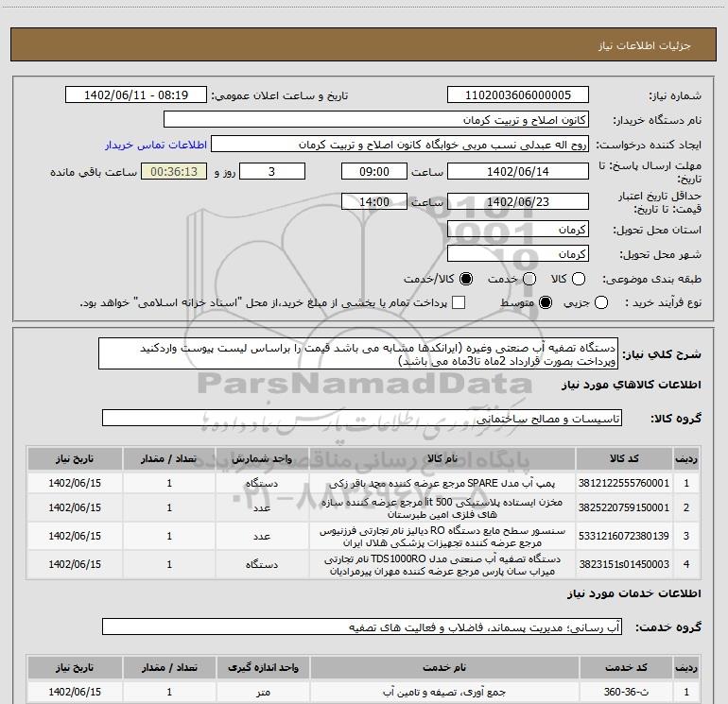Choose the جزیی purchase type radio
Viewport: 728px width, 704px height.
tap(601, 303)
